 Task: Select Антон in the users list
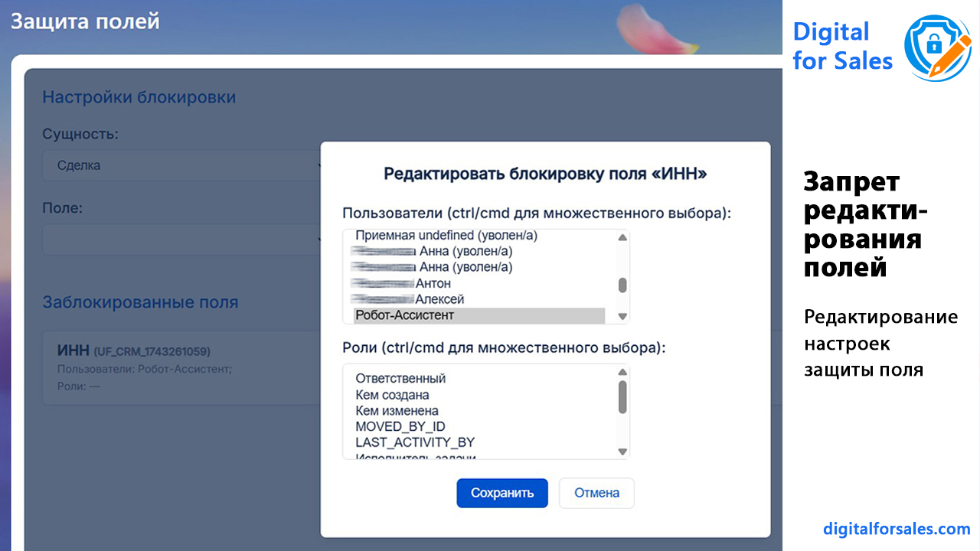(433, 283)
